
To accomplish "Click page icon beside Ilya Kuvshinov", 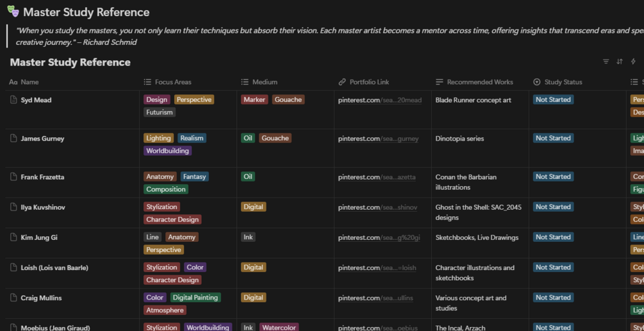I will (13, 207).
